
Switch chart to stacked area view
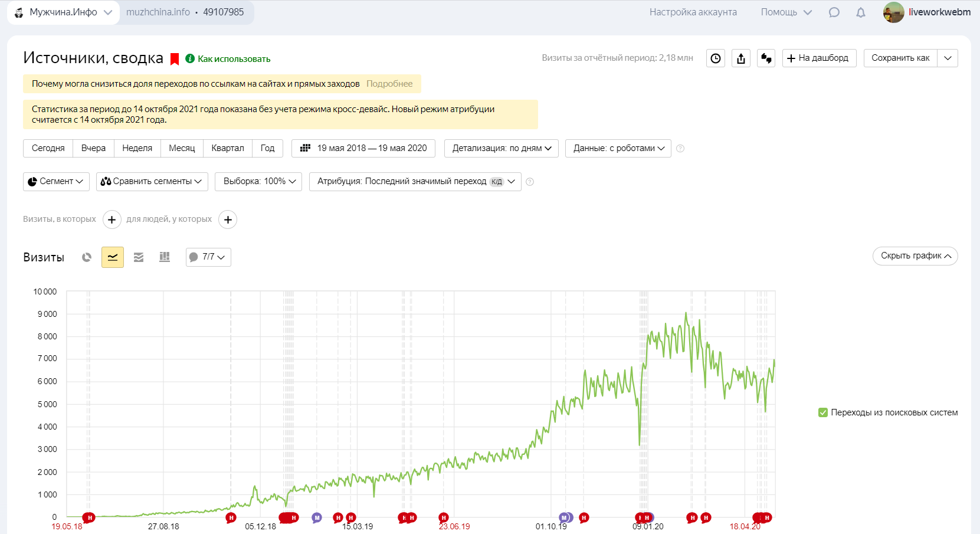(139, 257)
